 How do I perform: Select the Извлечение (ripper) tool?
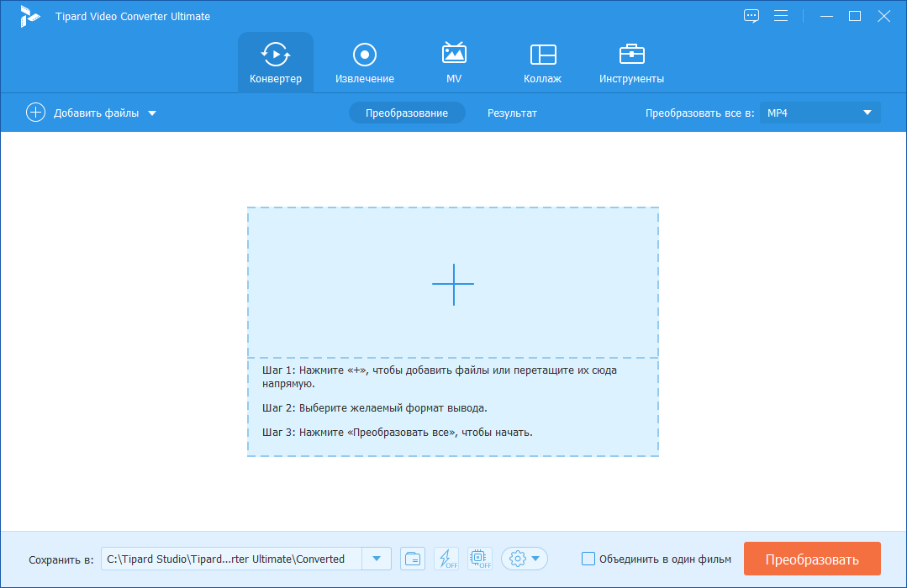click(x=364, y=61)
